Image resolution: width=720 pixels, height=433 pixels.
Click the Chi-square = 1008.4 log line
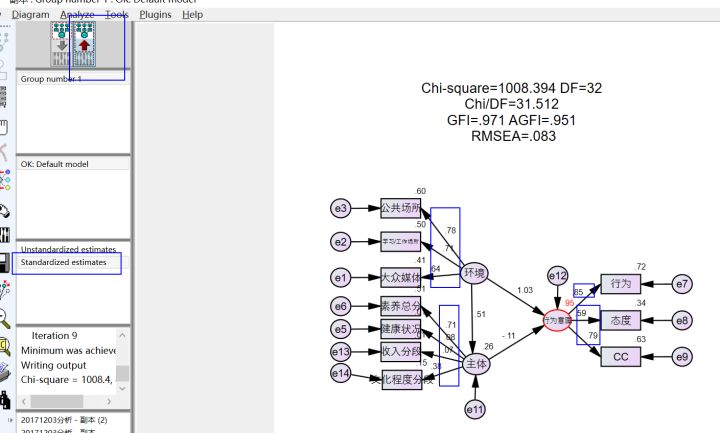(67, 380)
